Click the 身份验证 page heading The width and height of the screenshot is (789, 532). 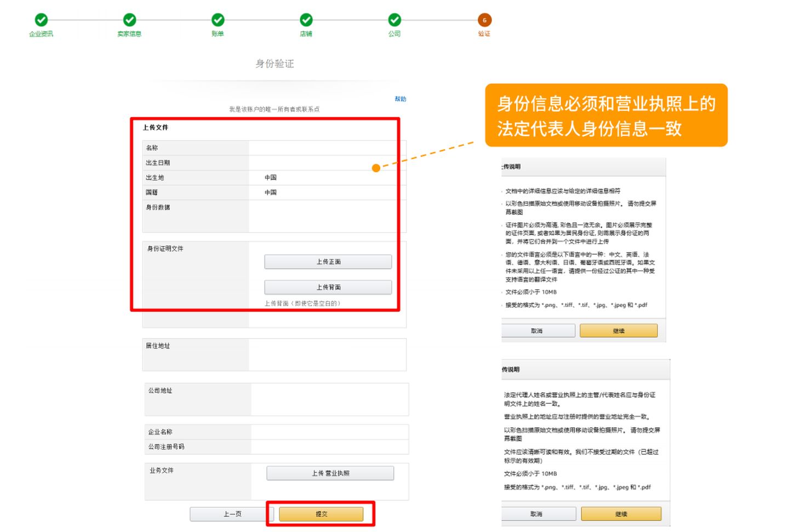tap(275, 64)
